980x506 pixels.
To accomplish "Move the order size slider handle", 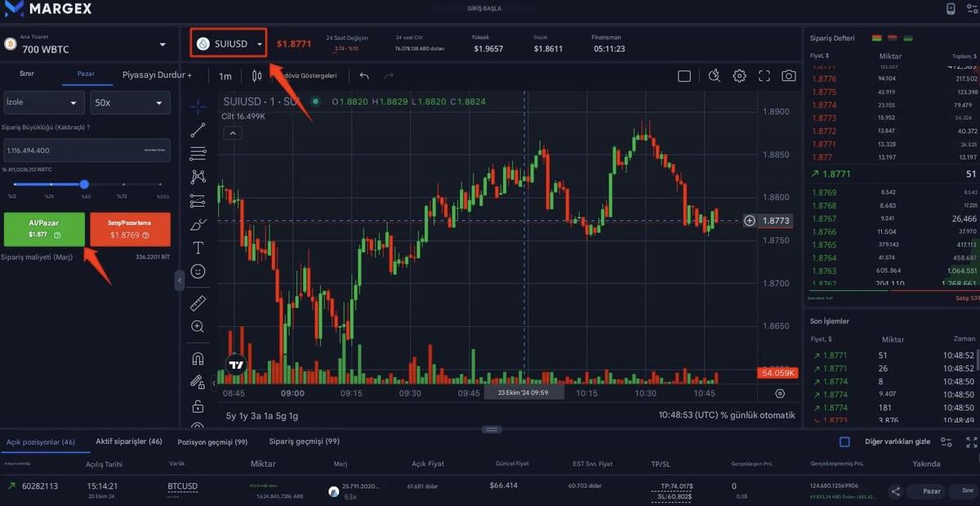I will point(84,184).
